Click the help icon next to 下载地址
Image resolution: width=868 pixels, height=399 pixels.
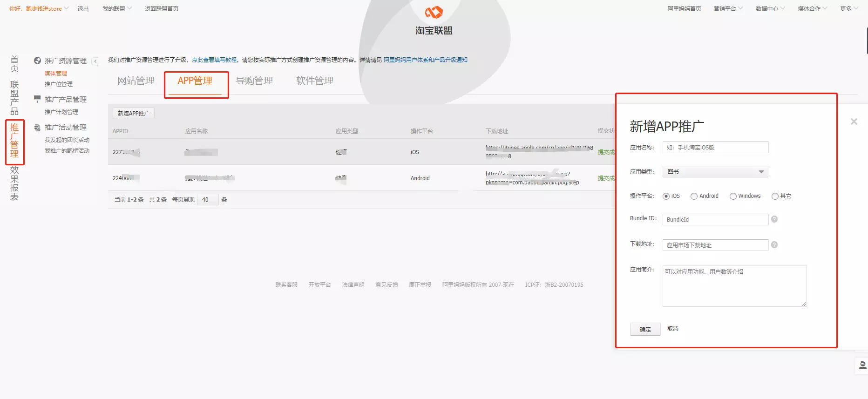(774, 245)
